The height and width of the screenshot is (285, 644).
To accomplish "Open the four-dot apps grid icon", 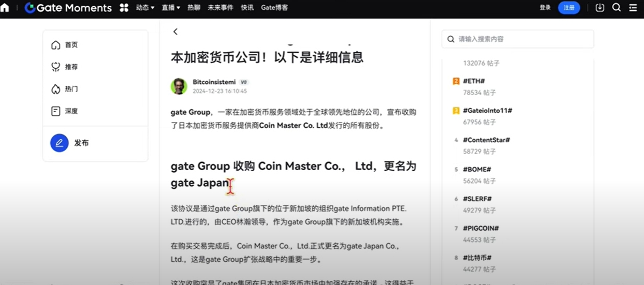I will point(124,8).
